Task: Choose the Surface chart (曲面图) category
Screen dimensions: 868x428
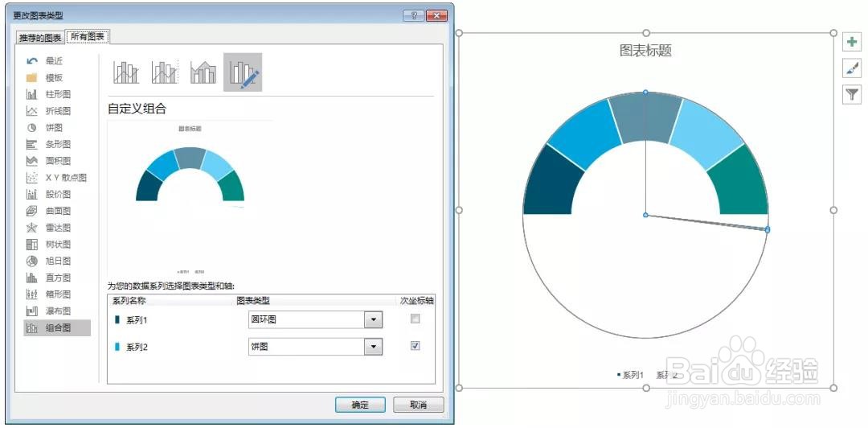Action: pyautogui.click(x=50, y=212)
